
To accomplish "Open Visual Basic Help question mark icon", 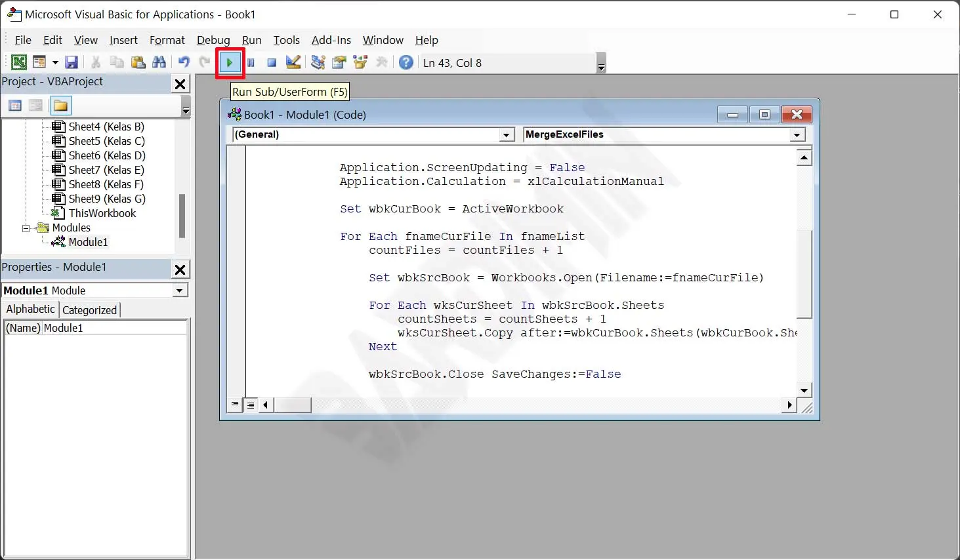I will 406,63.
